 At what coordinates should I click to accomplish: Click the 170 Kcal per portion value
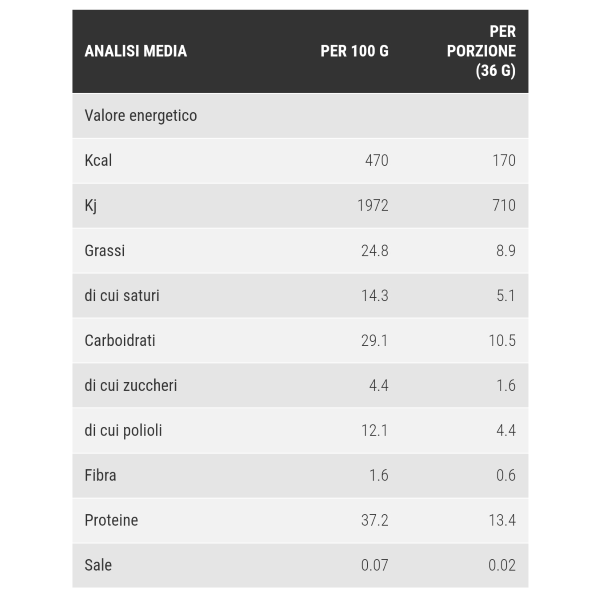pyautogui.click(x=504, y=160)
